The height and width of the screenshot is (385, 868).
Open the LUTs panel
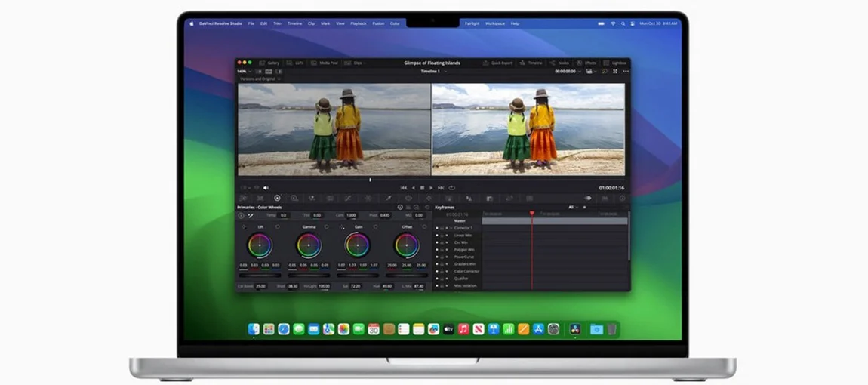pos(294,63)
